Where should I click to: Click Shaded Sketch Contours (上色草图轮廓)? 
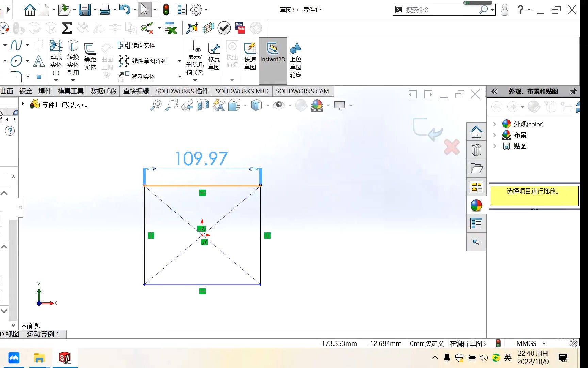(296, 61)
